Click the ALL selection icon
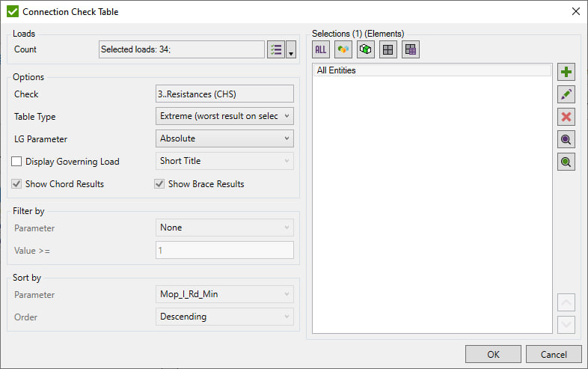The height and width of the screenshot is (369, 588). pos(321,49)
